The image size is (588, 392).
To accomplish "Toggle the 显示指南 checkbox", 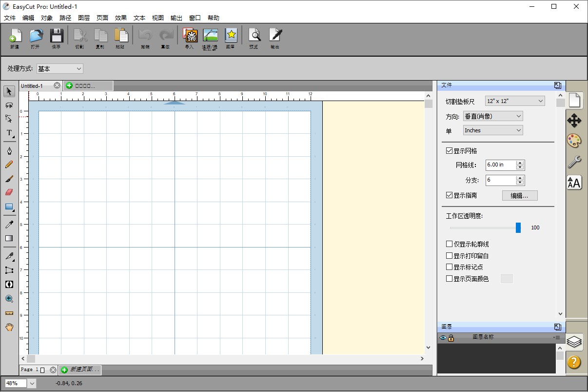I will click(449, 195).
